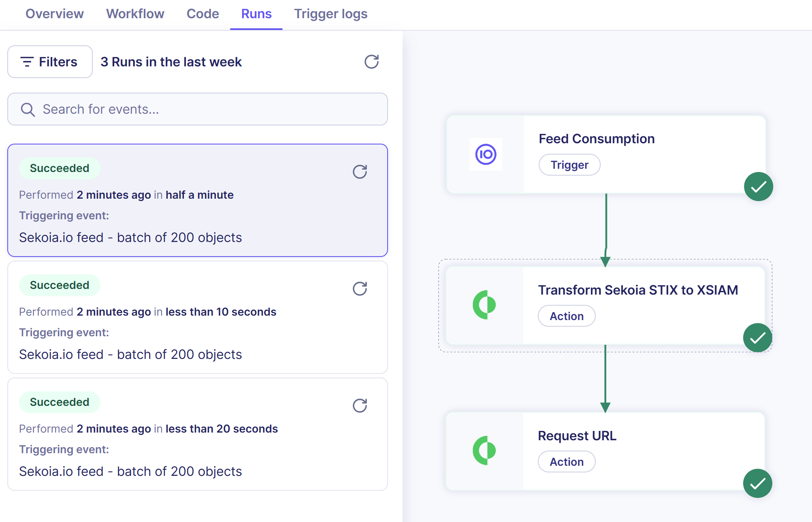View the Trigger logs tab
The image size is (812, 522).
click(x=330, y=14)
